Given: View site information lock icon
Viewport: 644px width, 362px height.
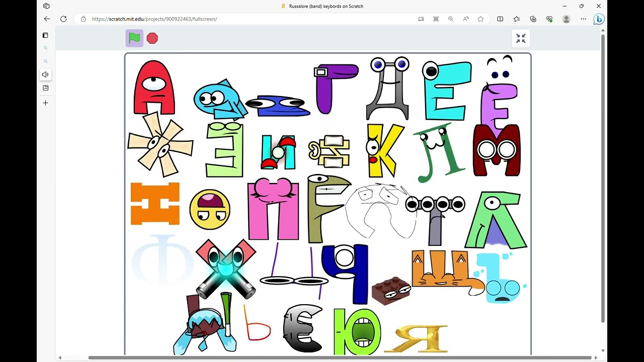Looking at the screenshot, I should tap(84, 19).
